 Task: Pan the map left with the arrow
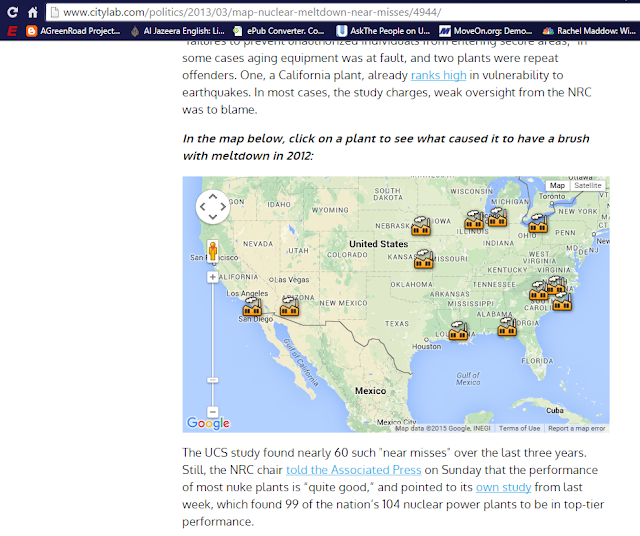tap(202, 207)
